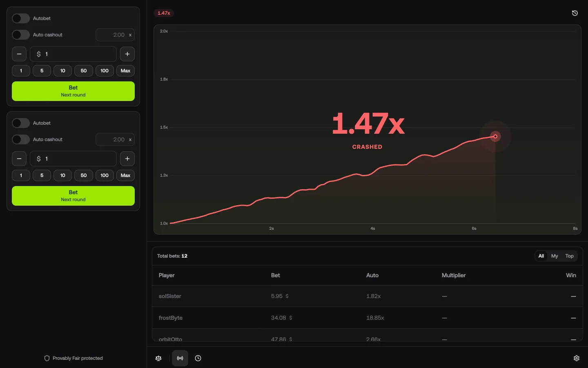Select player solSister in bets table

click(170, 296)
